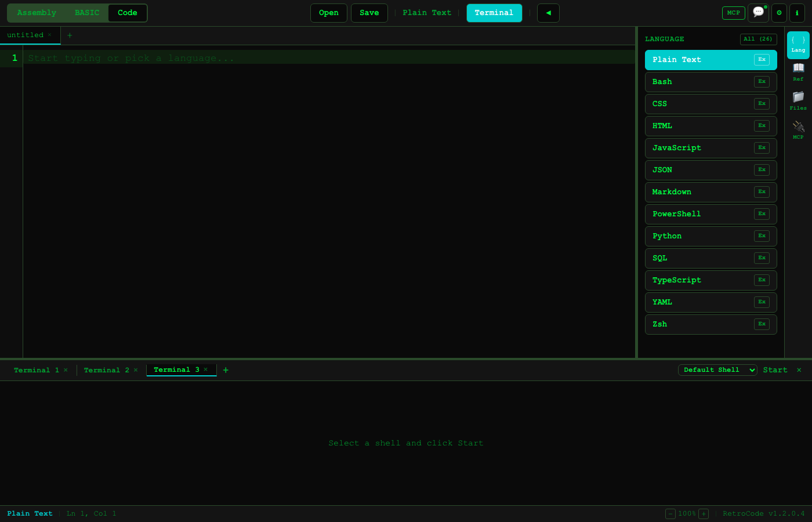
Task: Click the back arrow next to Terminal
Action: click(548, 13)
